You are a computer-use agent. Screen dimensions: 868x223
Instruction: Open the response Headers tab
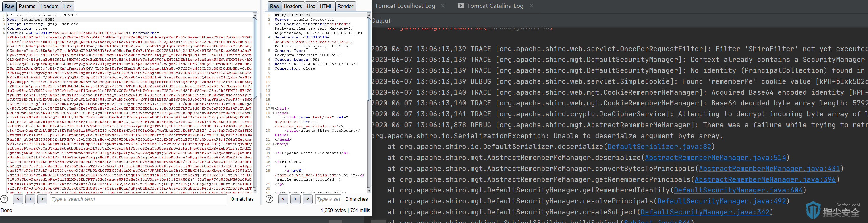293,6
